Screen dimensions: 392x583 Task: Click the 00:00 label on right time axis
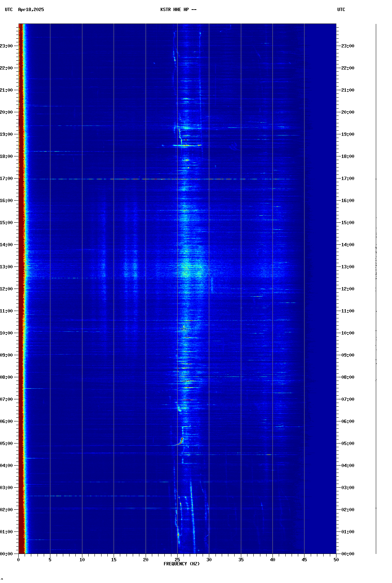point(348,554)
